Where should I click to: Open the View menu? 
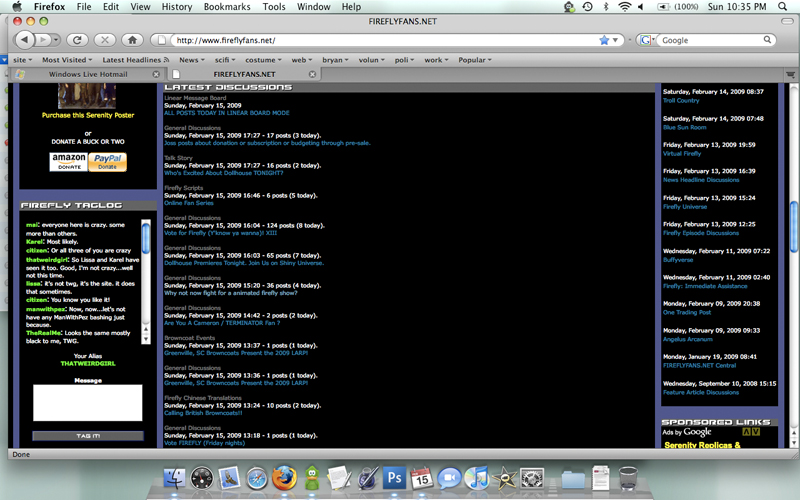(140, 7)
